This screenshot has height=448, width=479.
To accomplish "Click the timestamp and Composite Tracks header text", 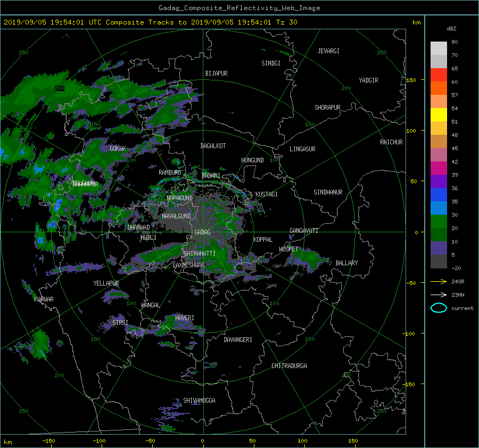I will [x=150, y=22].
